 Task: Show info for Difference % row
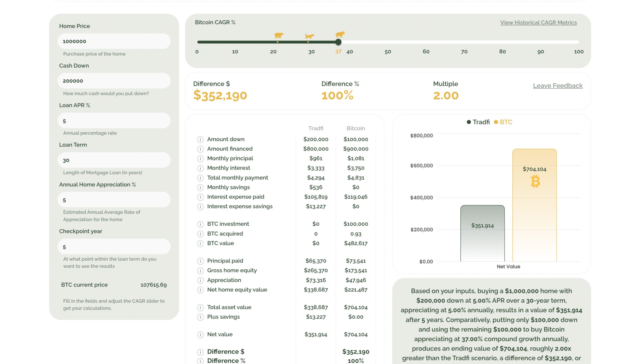200,361
